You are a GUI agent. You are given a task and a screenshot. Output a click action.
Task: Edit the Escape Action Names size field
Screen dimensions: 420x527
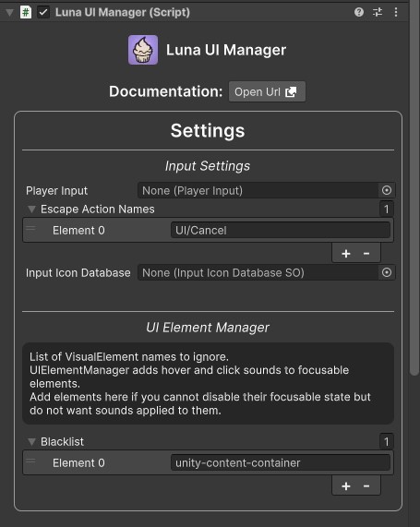(x=387, y=210)
